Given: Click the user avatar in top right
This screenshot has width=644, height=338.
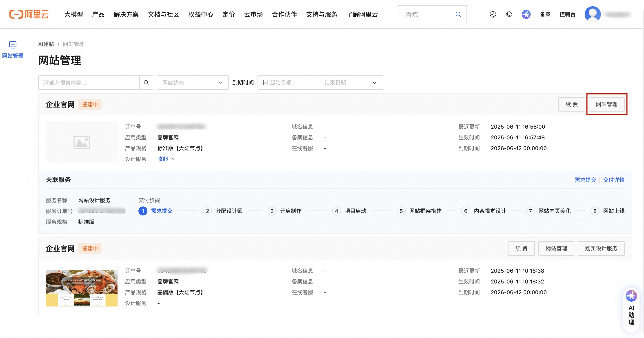Looking at the screenshot, I should coord(593,14).
